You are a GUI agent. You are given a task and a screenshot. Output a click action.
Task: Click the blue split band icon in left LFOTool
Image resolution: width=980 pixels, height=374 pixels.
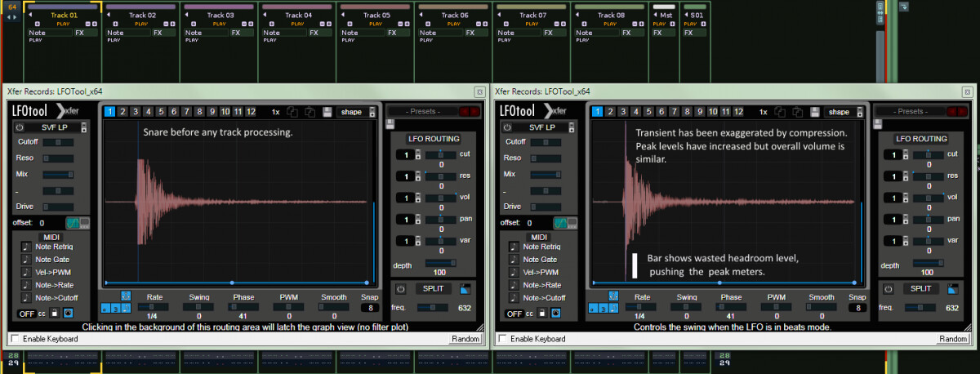point(465,288)
